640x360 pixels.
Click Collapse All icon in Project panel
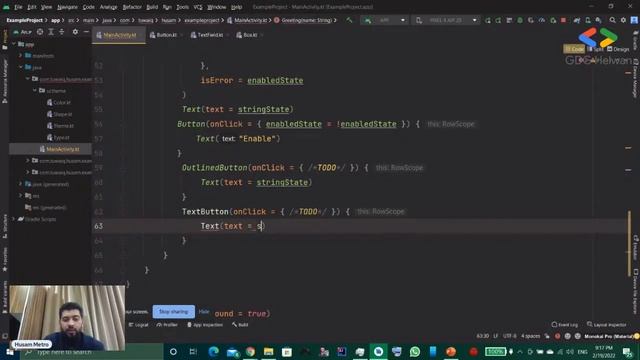pos(62,32)
